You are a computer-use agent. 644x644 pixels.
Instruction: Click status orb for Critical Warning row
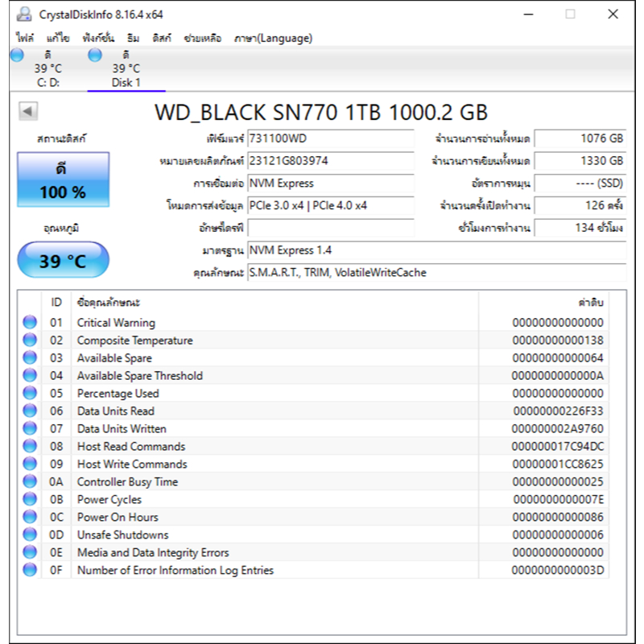30,323
